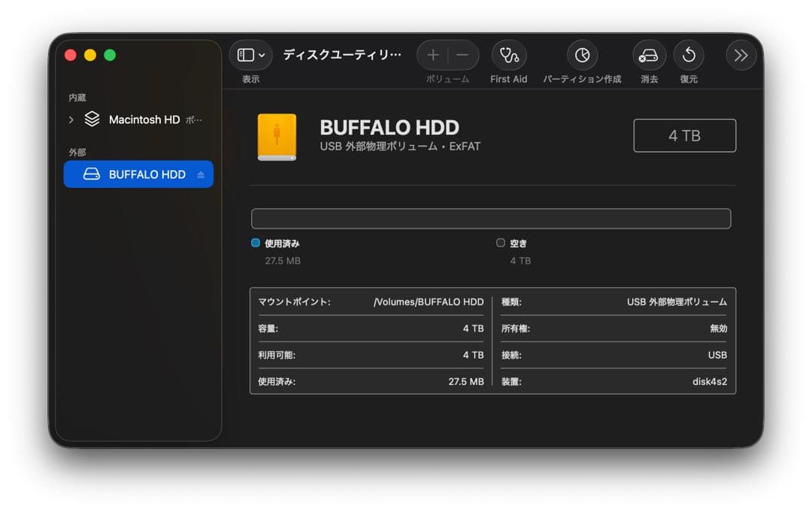Toggle the 空き legend checkbox

coord(500,242)
